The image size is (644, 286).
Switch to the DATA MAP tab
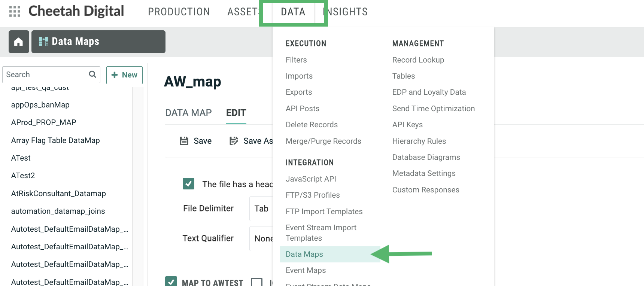pyautogui.click(x=188, y=113)
